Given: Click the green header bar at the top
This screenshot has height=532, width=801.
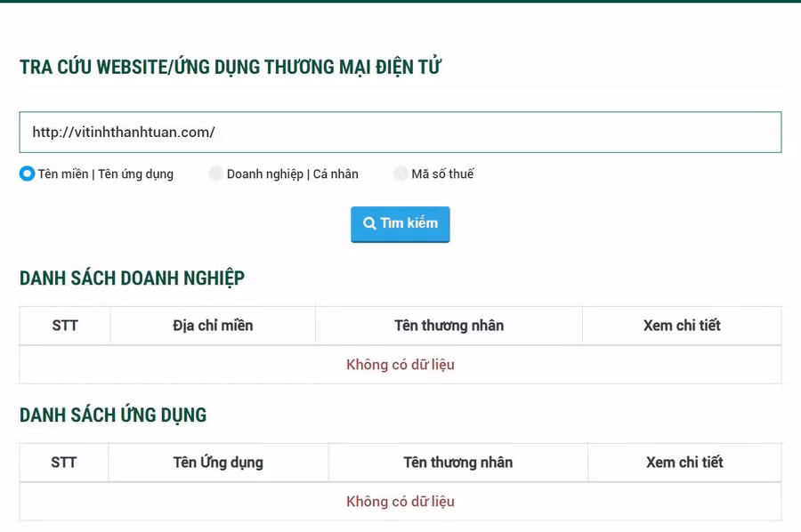Looking at the screenshot, I should pyautogui.click(x=400, y=4).
